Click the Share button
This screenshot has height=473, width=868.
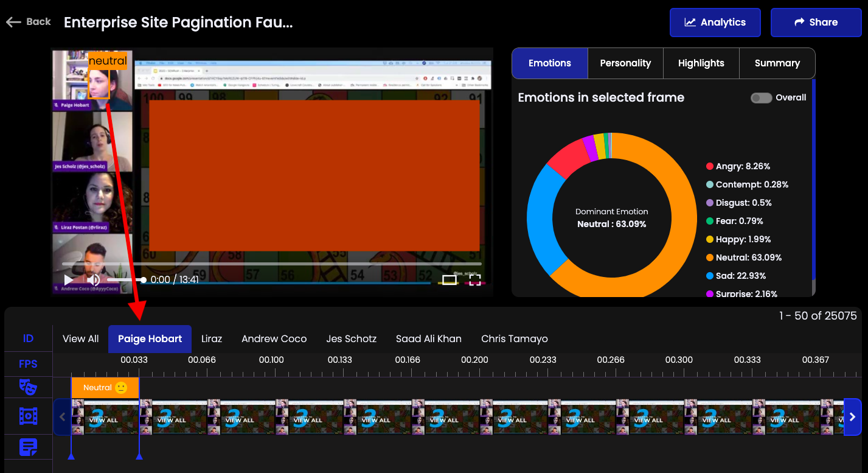[816, 23]
